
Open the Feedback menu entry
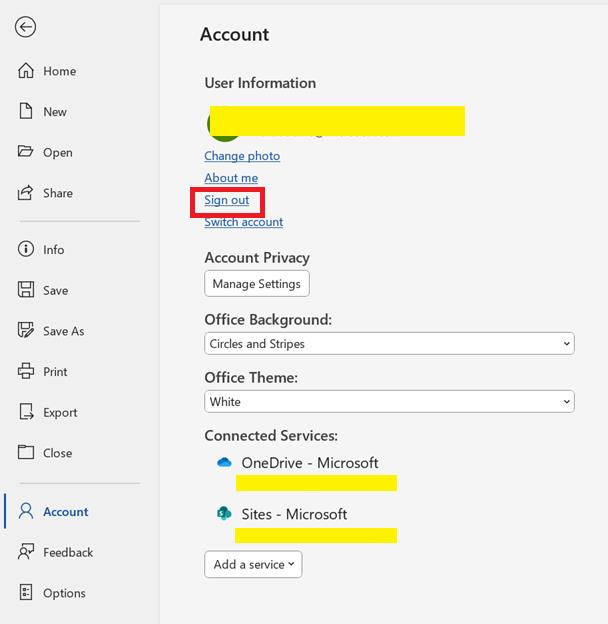(x=68, y=552)
